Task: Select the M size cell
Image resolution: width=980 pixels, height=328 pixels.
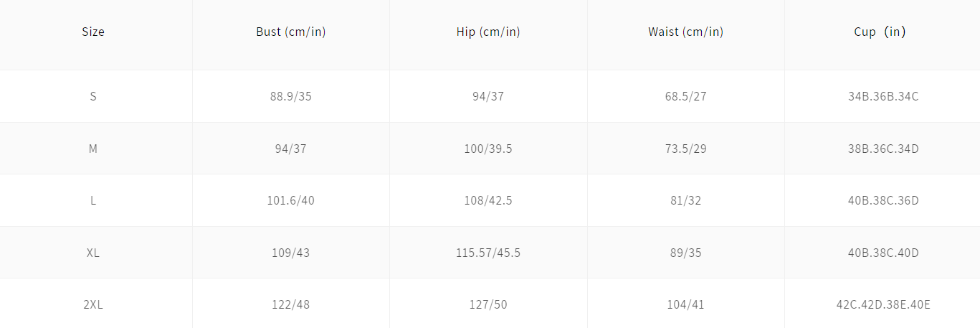Action: tap(93, 149)
